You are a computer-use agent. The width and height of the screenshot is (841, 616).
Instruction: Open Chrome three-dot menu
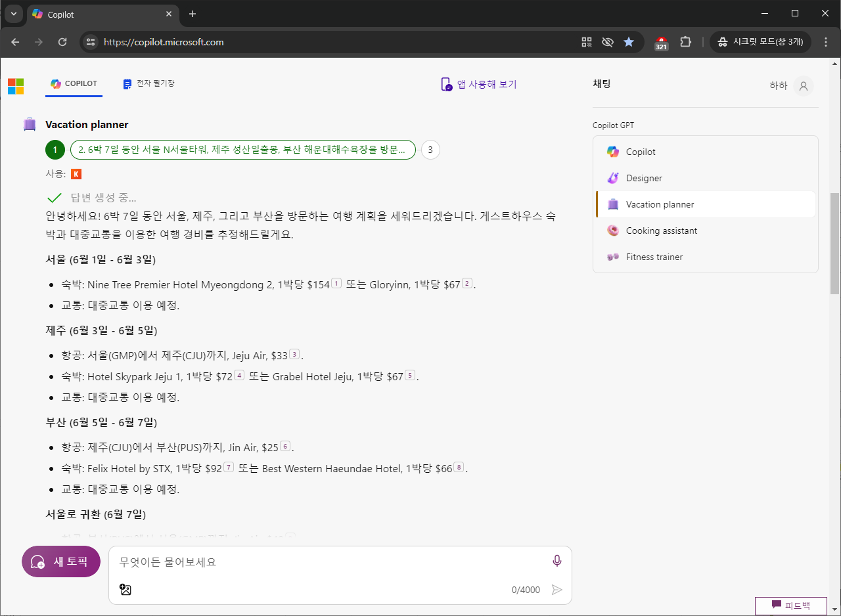click(826, 42)
